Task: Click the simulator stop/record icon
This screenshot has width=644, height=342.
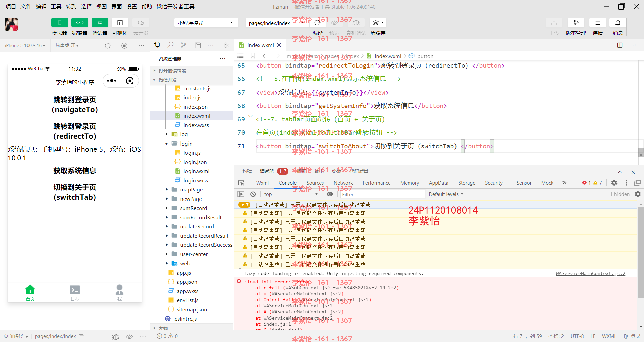Action: click(124, 45)
